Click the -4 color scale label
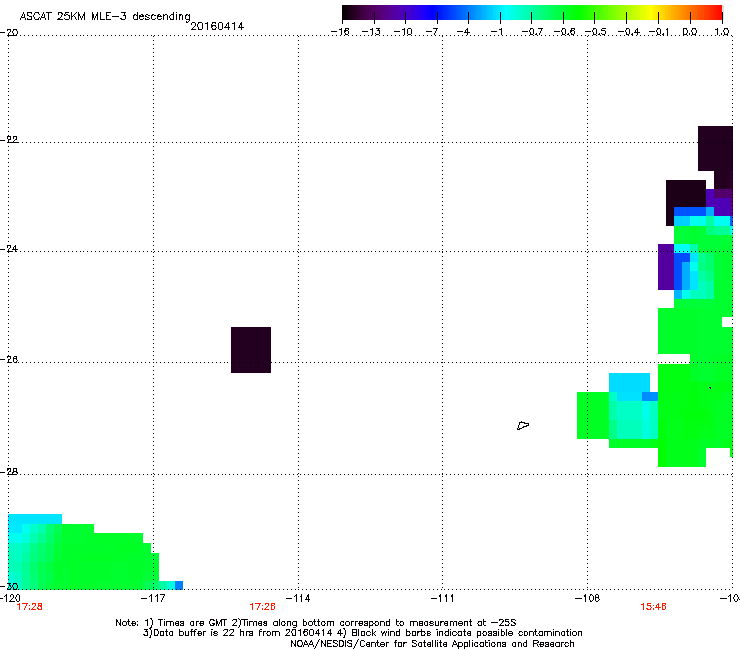The width and height of the screenshot is (740, 650). (x=463, y=32)
